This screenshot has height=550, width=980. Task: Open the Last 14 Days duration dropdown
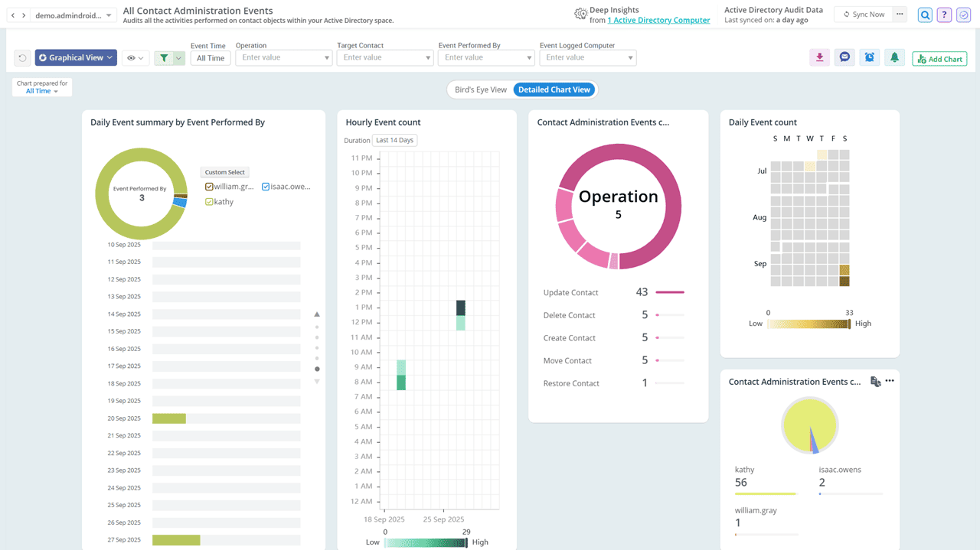(x=394, y=140)
